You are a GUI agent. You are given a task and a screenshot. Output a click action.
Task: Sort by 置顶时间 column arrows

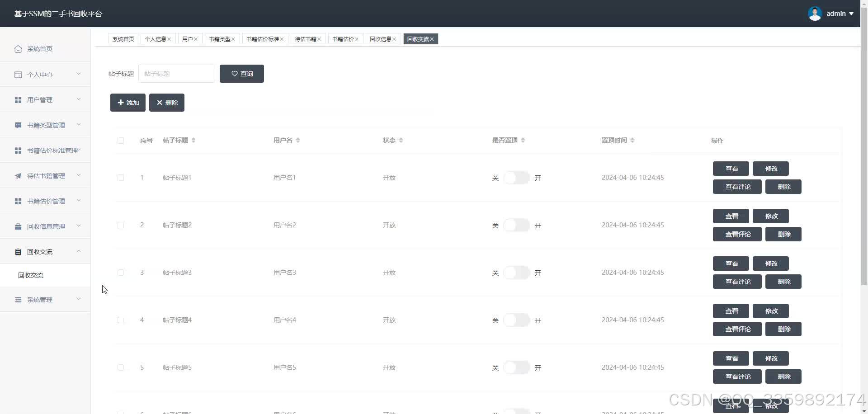click(632, 141)
